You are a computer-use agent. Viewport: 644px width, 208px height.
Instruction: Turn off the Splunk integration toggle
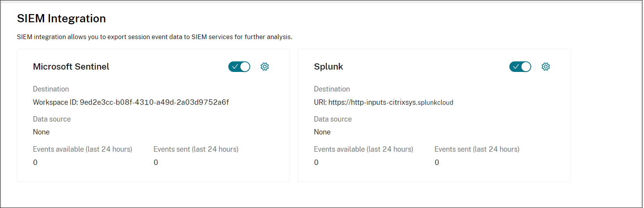pyautogui.click(x=520, y=67)
